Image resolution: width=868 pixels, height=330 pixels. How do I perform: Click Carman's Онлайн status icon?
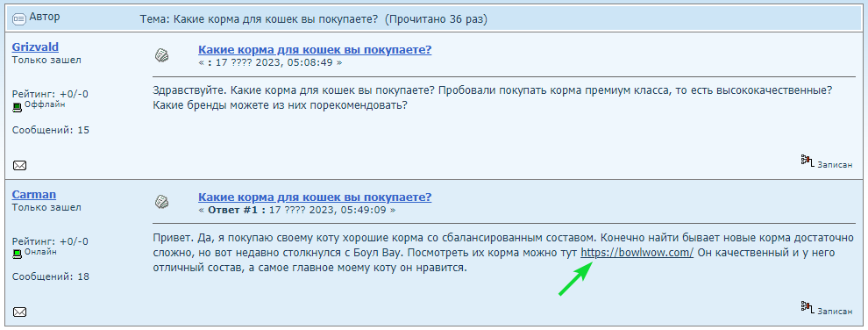(x=18, y=254)
